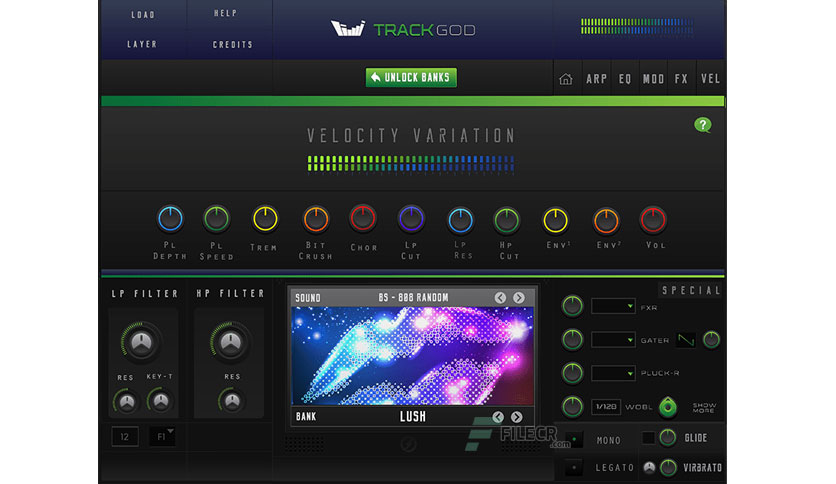The height and width of the screenshot is (484, 836).
Task: Click the knob right of Gater waveform
Action: (711, 340)
